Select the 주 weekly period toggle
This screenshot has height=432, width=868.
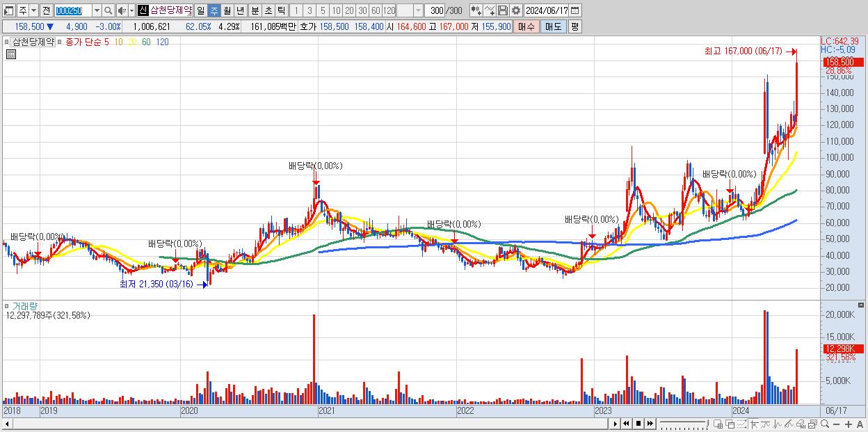point(214,11)
